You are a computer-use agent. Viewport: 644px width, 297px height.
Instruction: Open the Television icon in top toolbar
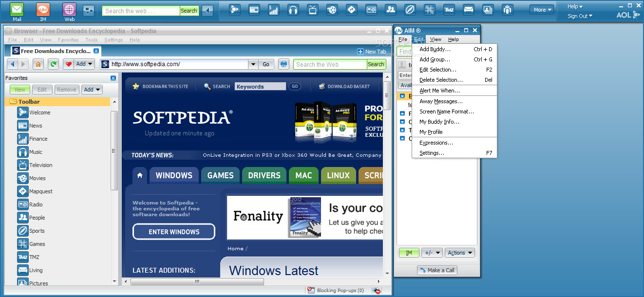click(x=313, y=9)
